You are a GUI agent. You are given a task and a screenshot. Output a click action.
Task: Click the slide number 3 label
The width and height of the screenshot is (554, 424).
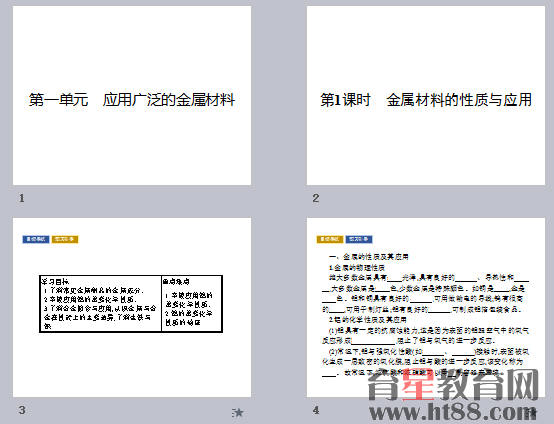click(x=22, y=410)
